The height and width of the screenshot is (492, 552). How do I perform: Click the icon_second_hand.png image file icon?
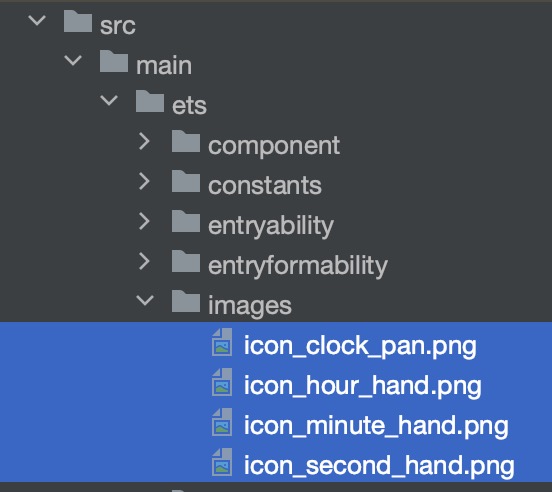point(222,462)
